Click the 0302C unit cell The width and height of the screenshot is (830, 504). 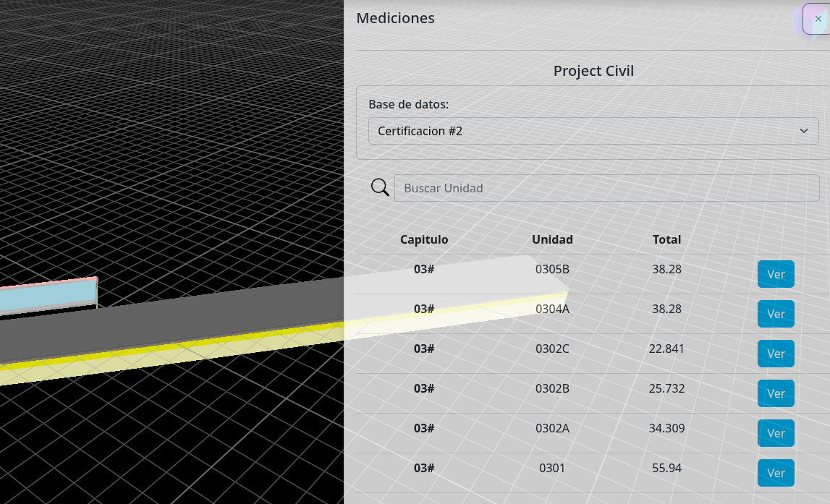pos(552,349)
